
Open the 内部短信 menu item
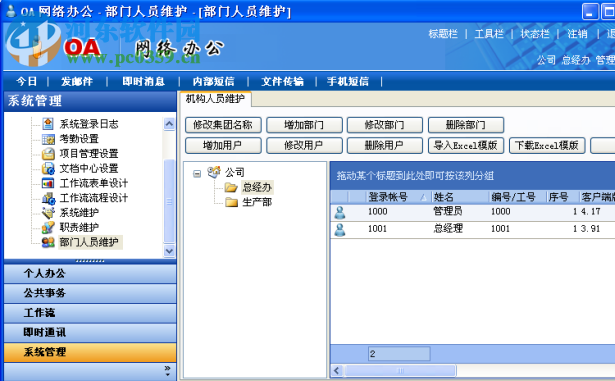click(x=213, y=82)
